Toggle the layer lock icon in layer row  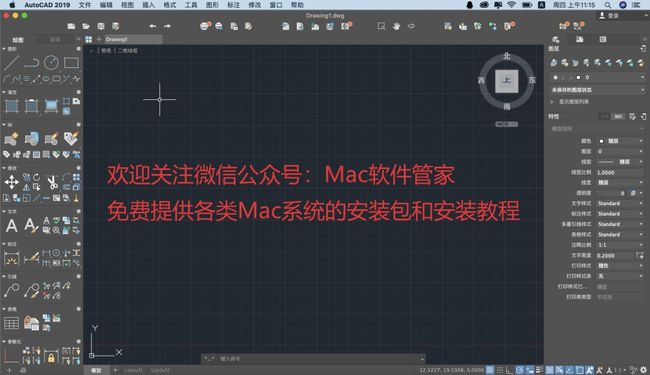point(571,77)
